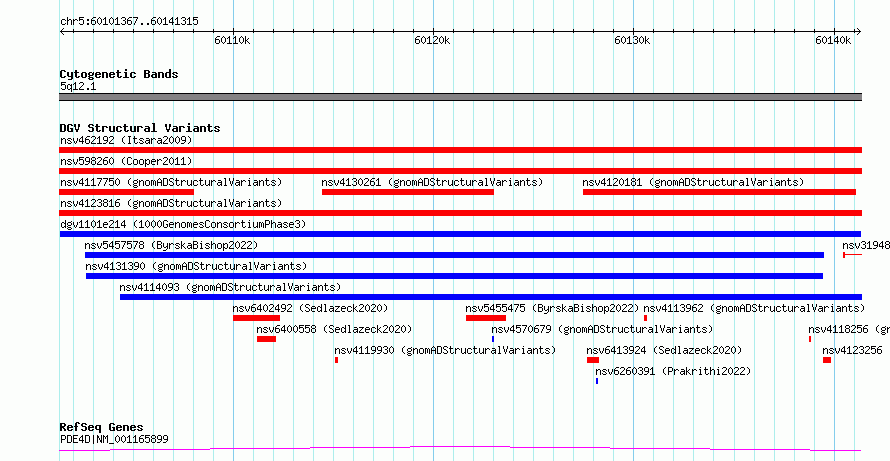Click 'nsv4131390 (gnomADStructuralVariants)' label

196,266
